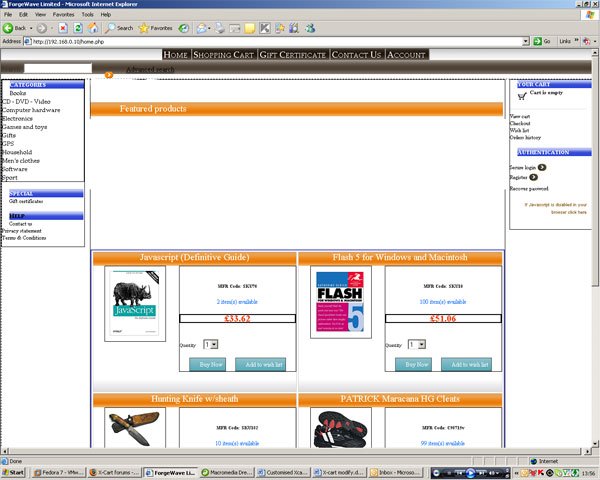Click Buy Now for Javascript Definitive Guide
The height and width of the screenshot is (480, 600).
(210, 364)
